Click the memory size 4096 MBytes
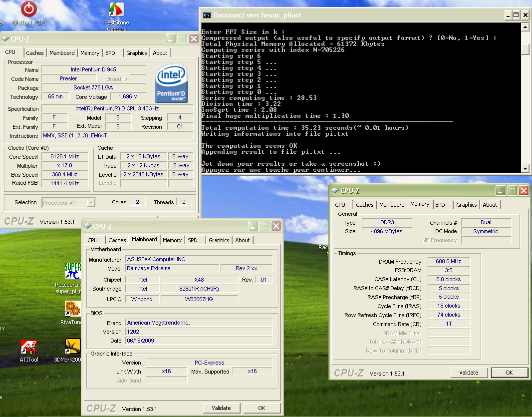The image size is (532, 417). [387, 231]
